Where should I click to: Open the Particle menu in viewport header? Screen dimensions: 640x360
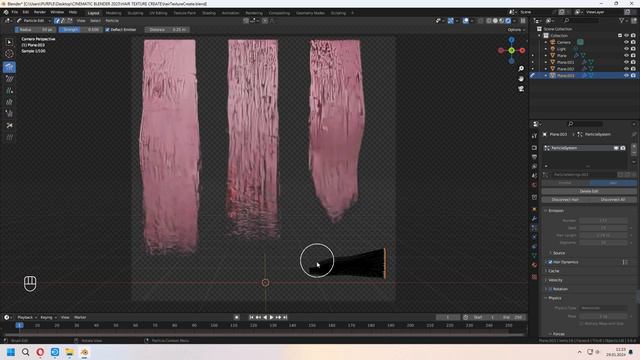coord(112,20)
